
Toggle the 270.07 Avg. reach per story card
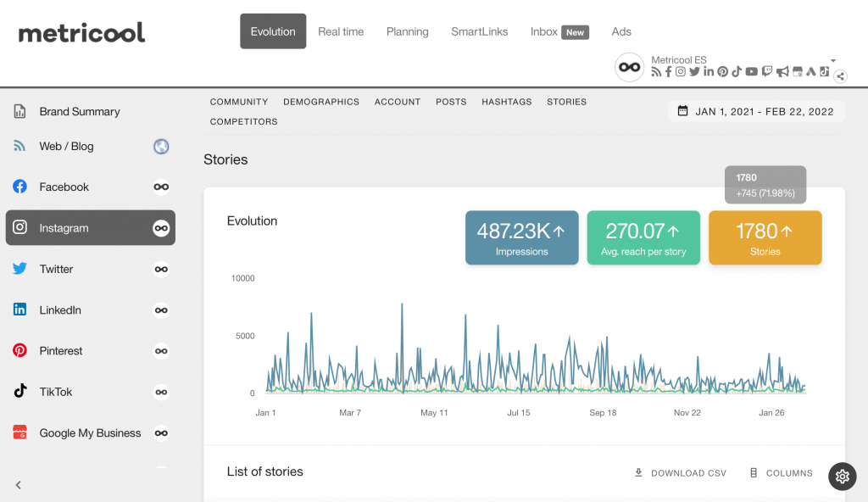pos(643,237)
